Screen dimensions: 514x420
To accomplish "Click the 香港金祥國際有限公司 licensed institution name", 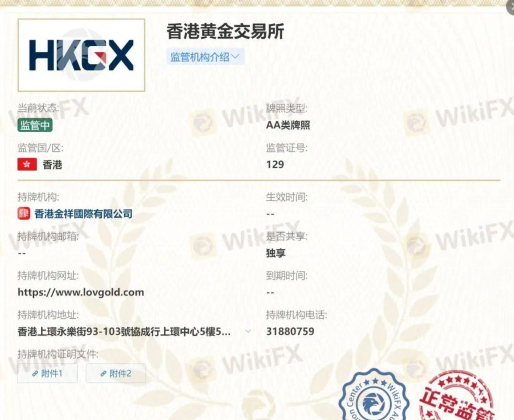I will [83, 214].
